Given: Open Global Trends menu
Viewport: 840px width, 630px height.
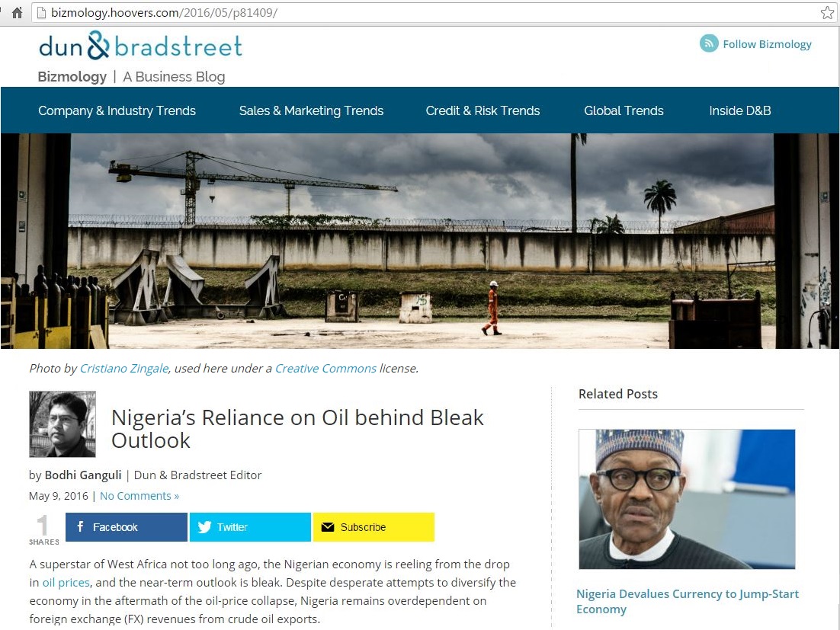Looking at the screenshot, I should pyautogui.click(x=624, y=110).
